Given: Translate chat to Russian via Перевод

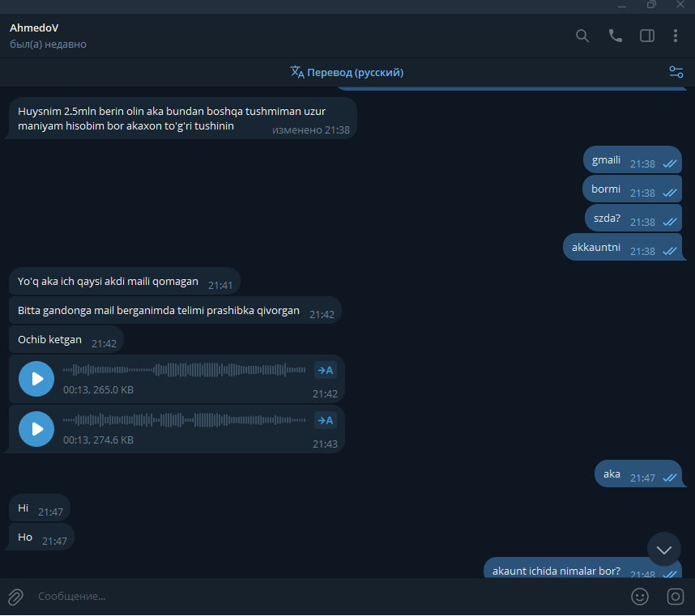Looking at the screenshot, I should click(347, 72).
